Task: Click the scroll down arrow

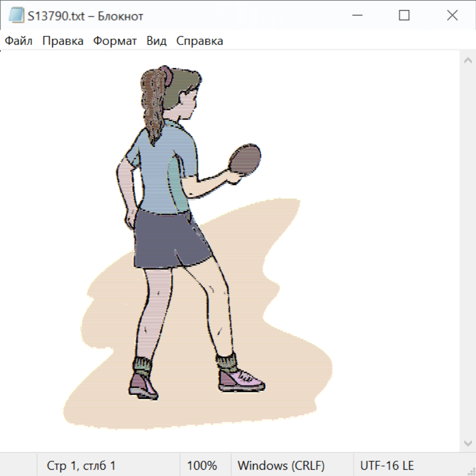Action: tap(468, 443)
